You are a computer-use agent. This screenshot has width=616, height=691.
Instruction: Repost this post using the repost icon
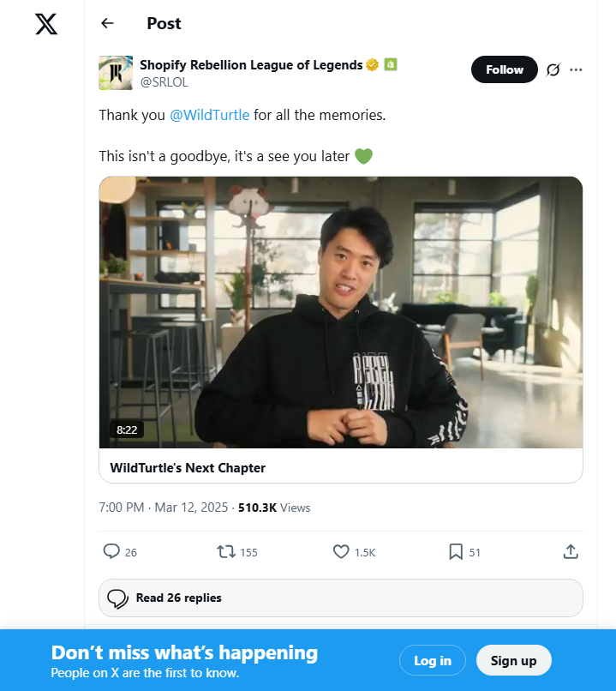coord(227,552)
